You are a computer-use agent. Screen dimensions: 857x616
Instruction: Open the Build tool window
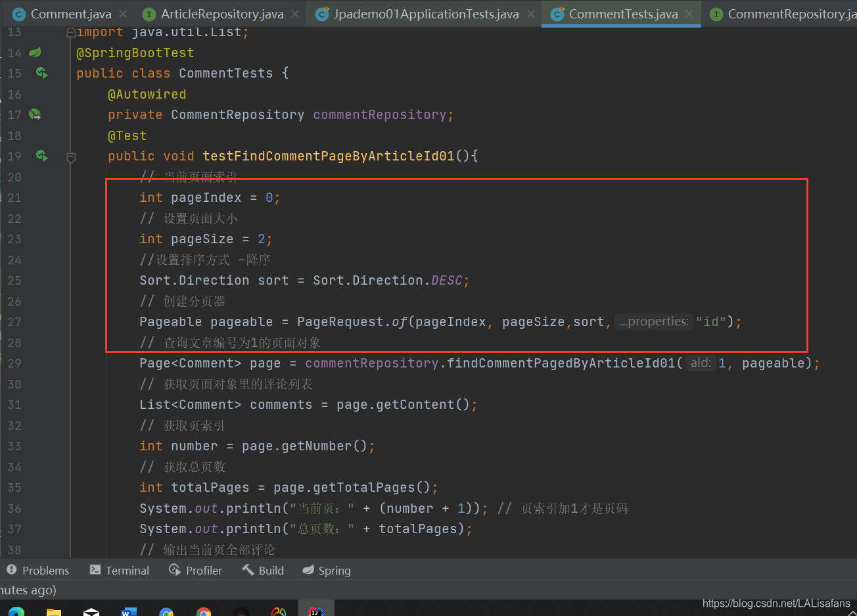(x=263, y=570)
